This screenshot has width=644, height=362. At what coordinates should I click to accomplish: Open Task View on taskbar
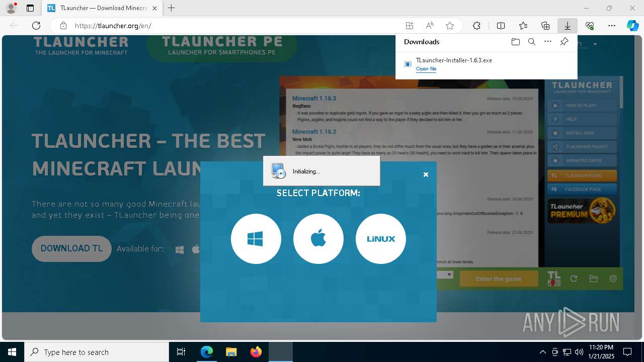181,352
